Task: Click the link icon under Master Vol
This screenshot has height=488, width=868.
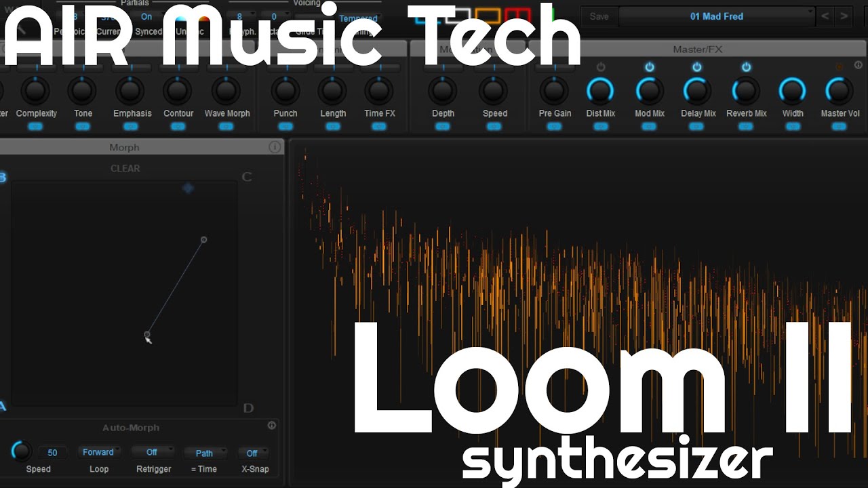Action: (x=840, y=126)
